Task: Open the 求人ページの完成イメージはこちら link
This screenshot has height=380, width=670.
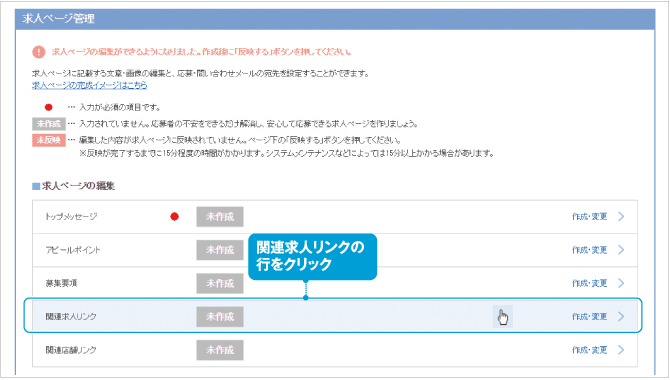Action: pos(89,85)
